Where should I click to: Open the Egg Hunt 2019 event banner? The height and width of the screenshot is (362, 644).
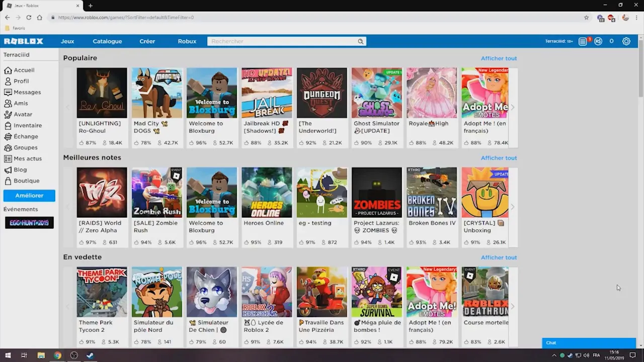coord(29,222)
